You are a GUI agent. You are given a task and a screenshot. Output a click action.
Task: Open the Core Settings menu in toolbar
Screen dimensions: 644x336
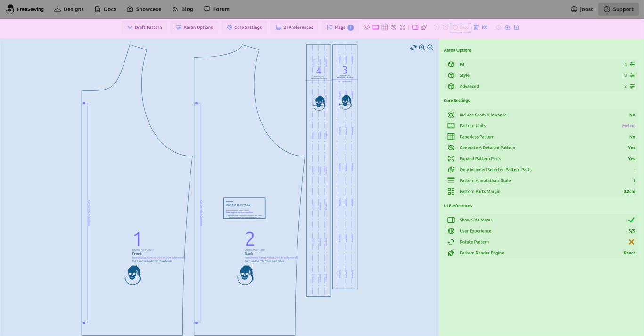(244, 27)
